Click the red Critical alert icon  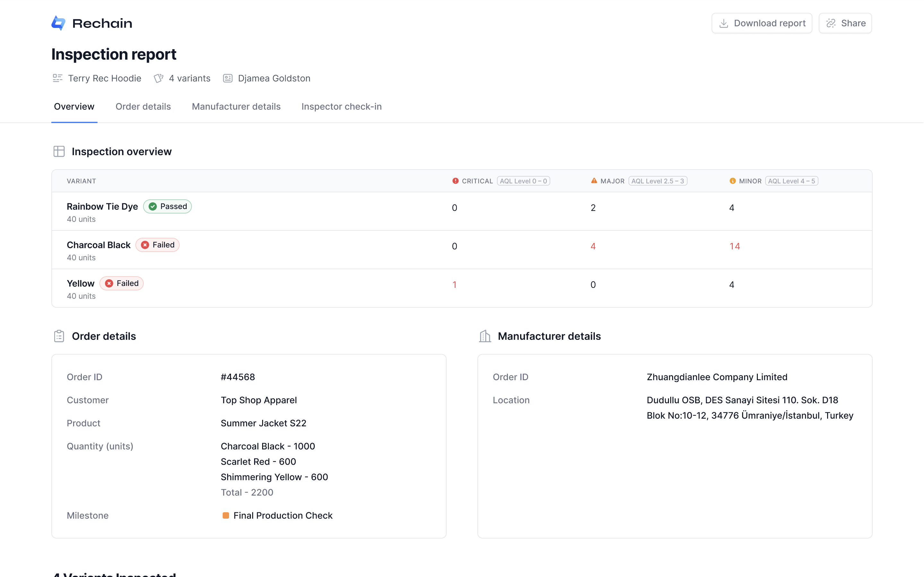tap(455, 181)
